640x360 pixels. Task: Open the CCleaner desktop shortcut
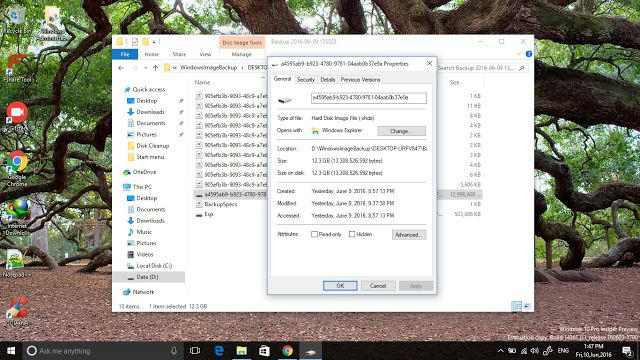point(17,312)
